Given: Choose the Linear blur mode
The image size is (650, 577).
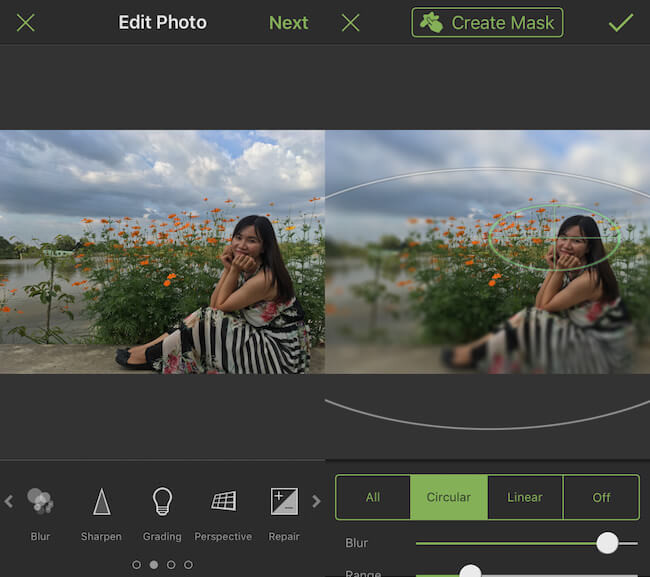Looking at the screenshot, I should pos(525,497).
